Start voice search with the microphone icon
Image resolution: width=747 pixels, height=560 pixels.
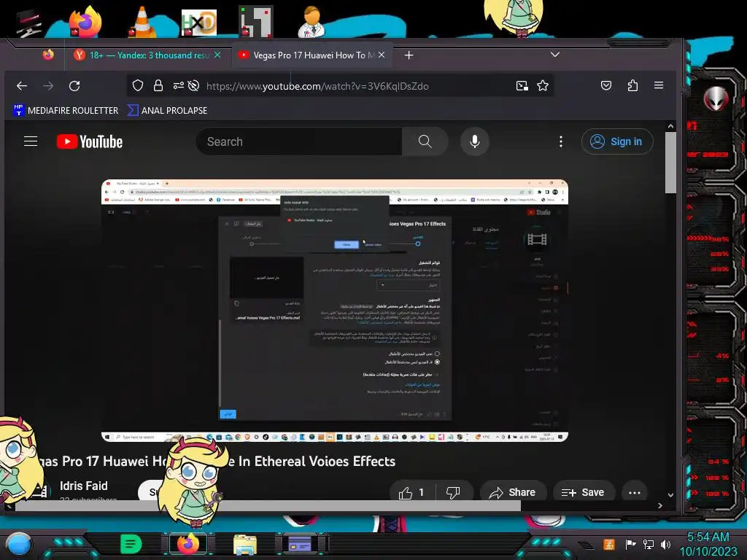pyautogui.click(x=474, y=141)
